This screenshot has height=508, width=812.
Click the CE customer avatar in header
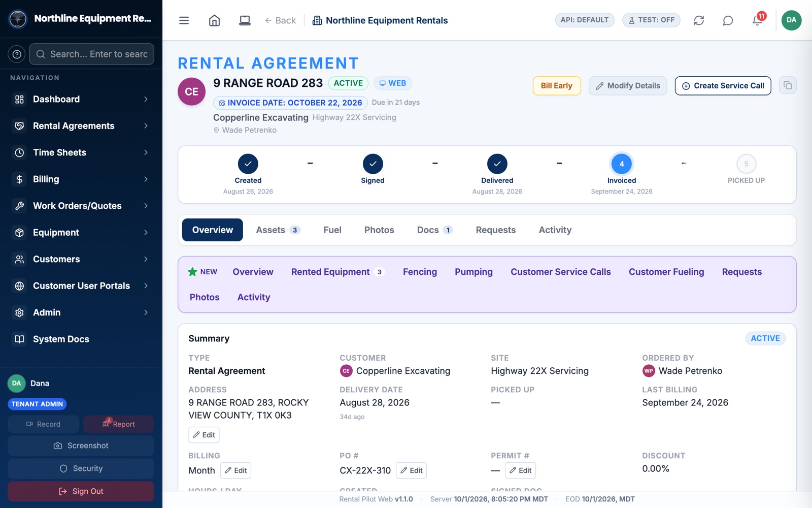tap(191, 91)
